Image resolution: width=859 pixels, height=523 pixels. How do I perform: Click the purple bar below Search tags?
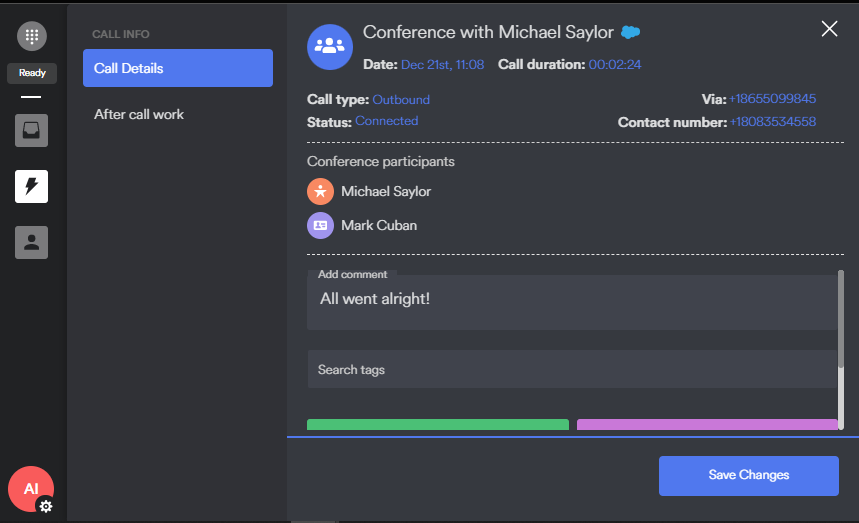[x=706, y=425]
